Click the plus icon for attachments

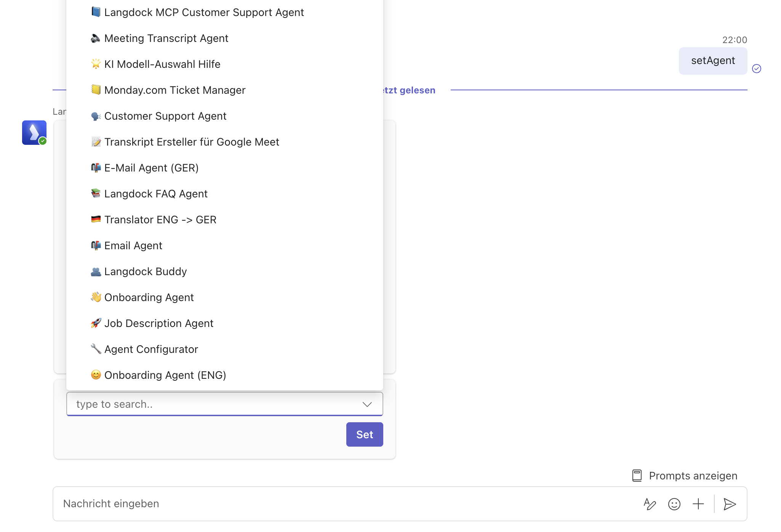[698, 504]
